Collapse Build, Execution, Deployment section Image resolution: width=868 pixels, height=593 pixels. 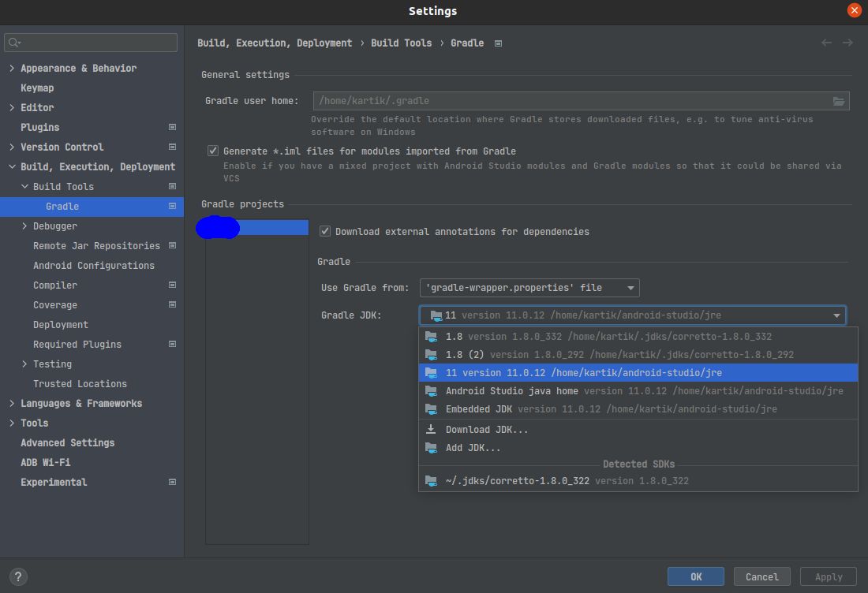point(12,166)
